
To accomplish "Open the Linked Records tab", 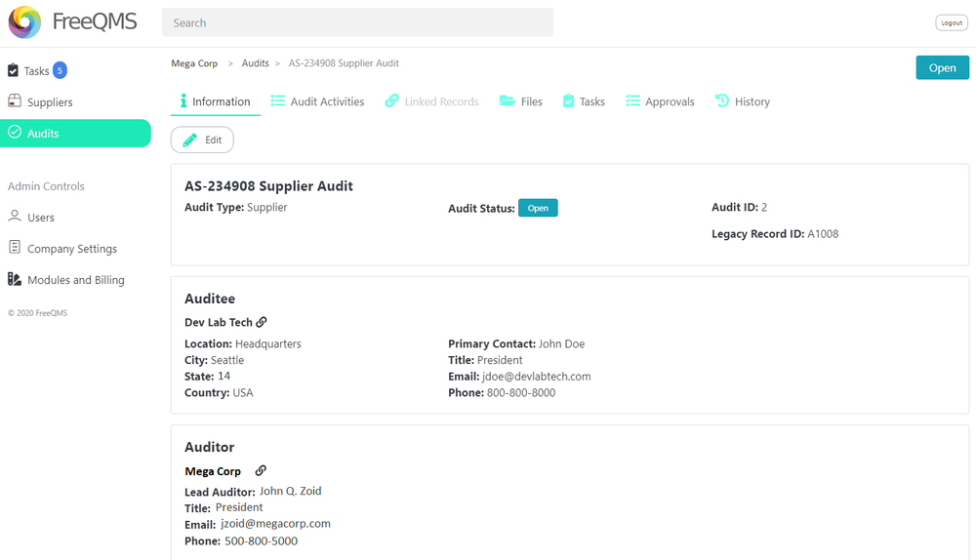I will pos(432,101).
